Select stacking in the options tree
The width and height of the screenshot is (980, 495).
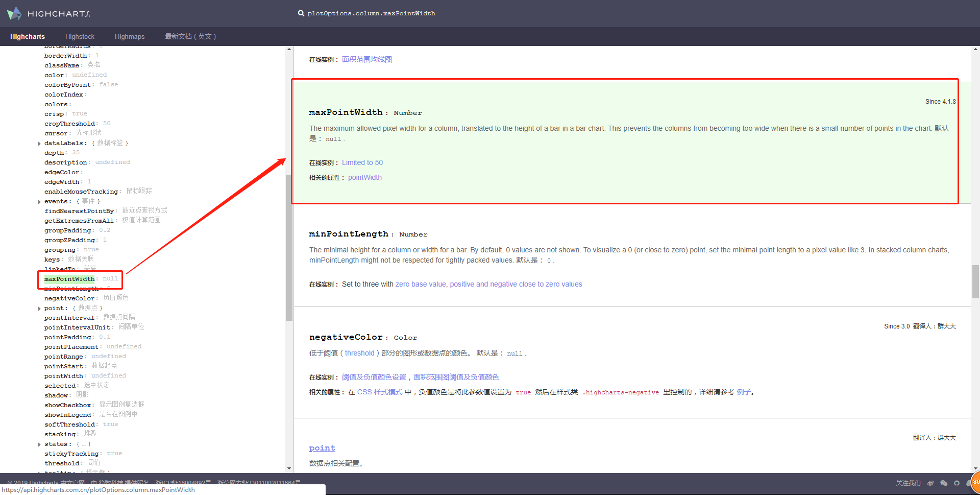pyautogui.click(x=60, y=434)
